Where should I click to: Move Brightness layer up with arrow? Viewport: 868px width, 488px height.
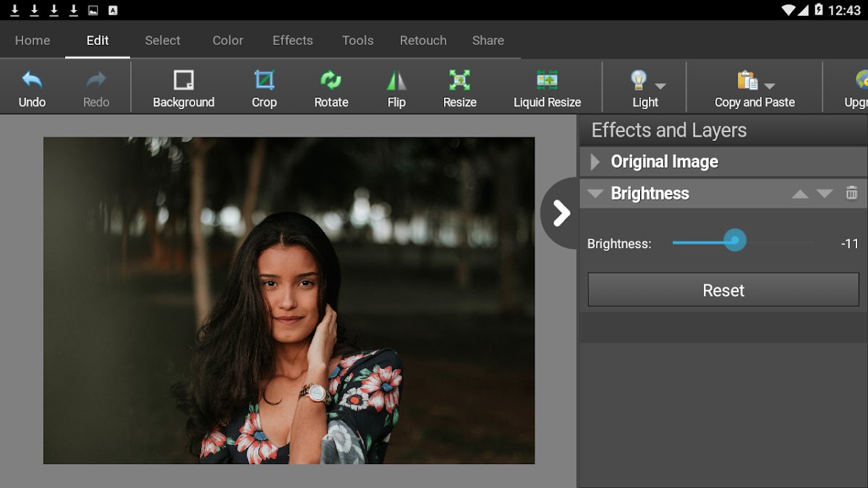(x=799, y=194)
